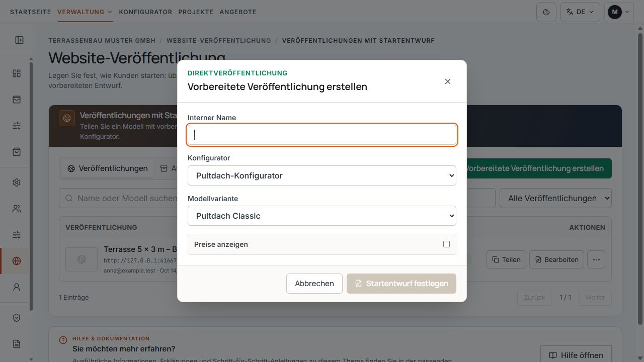This screenshot has height=362, width=644.
Task: Open the users icon in sidebar
Action: (17, 209)
